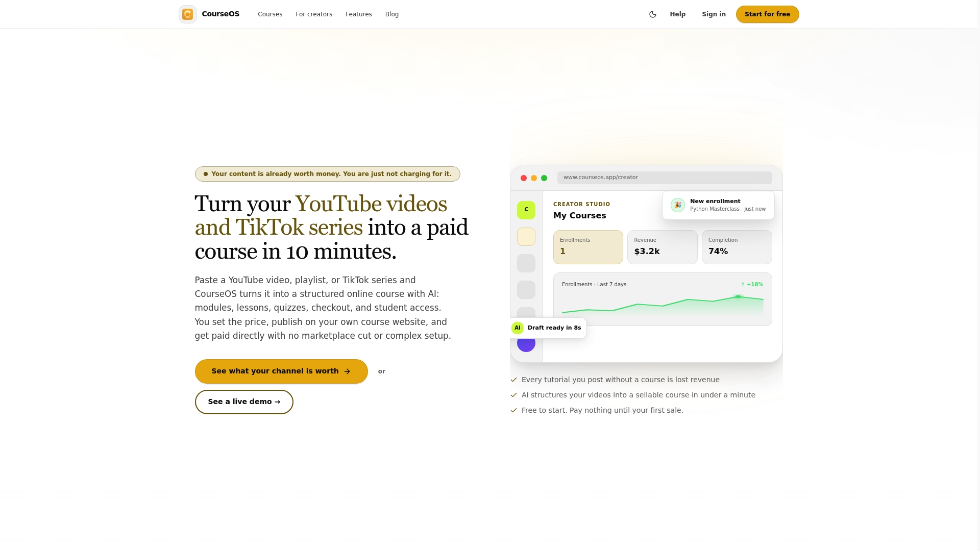Click checkmark beside lost revenue line
This screenshot has width=980, height=551.
pyautogui.click(x=513, y=380)
